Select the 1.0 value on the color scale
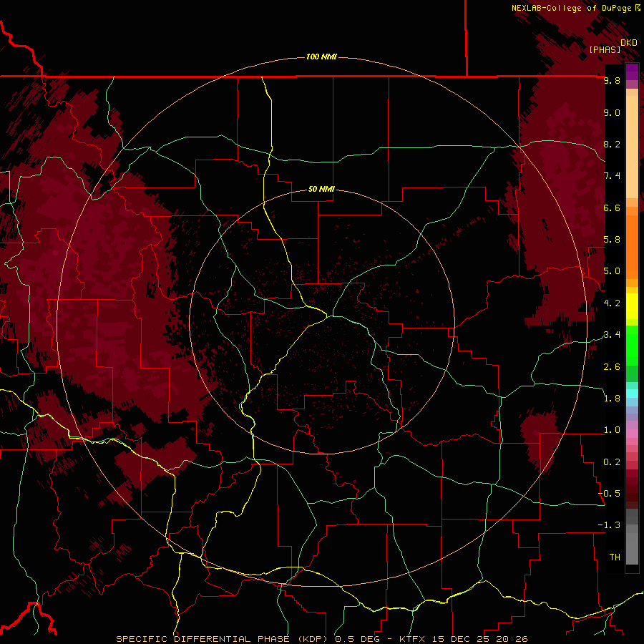 coord(612,430)
